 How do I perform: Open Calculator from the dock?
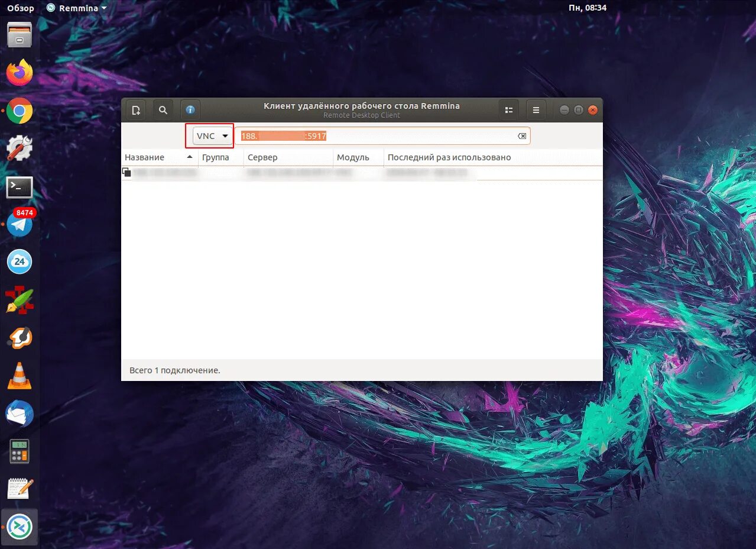(x=20, y=451)
